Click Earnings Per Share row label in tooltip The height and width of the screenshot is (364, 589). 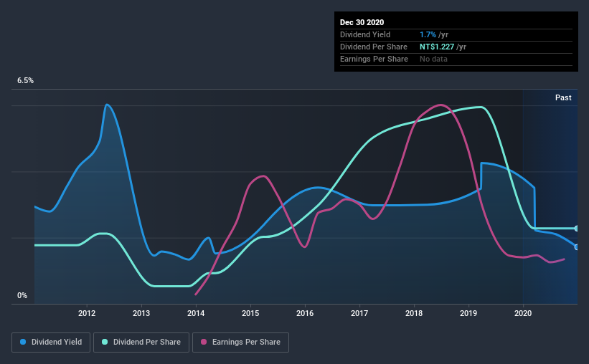(x=374, y=59)
